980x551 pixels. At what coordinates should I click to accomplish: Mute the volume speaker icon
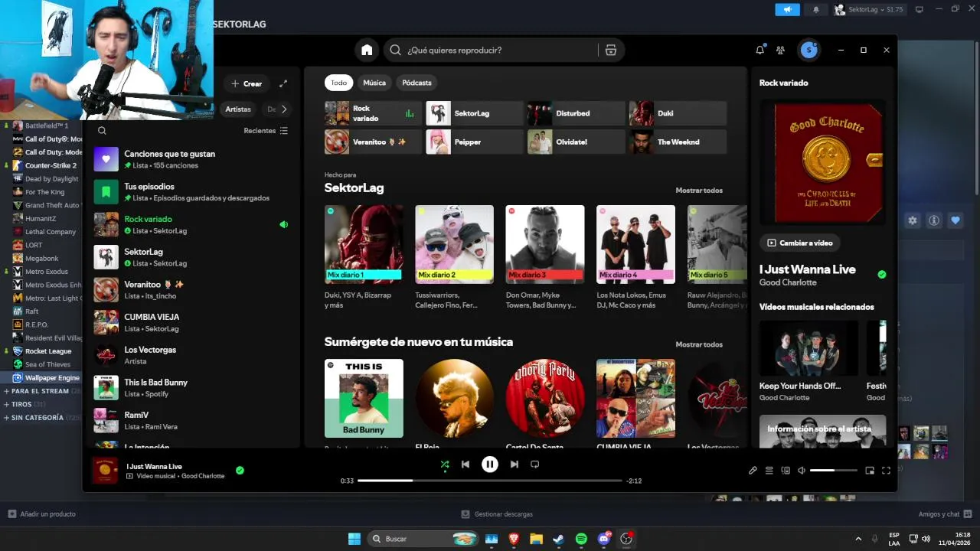802,471
